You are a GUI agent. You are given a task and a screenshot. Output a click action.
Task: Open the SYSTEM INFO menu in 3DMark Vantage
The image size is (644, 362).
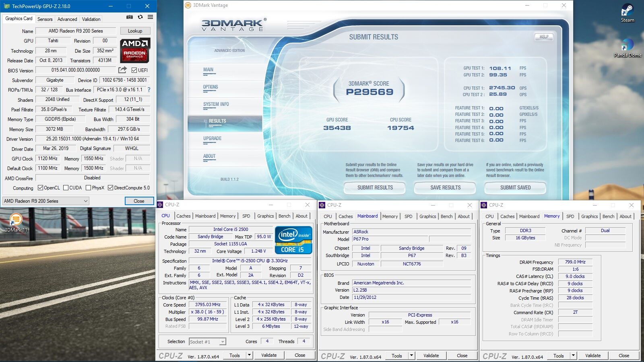(x=216, y=104)
